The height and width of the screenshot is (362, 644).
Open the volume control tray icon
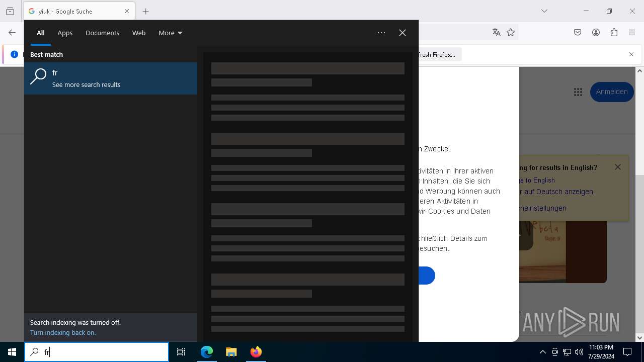(579, 352)
